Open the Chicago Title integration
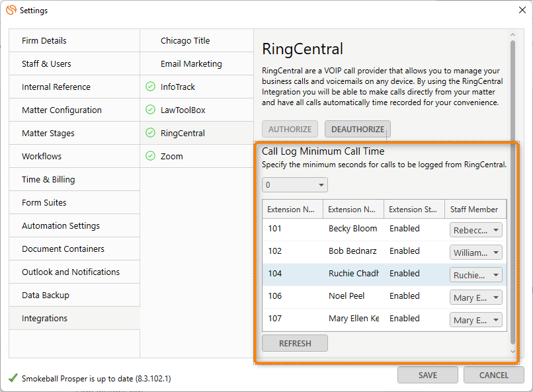 pos(197,40)
